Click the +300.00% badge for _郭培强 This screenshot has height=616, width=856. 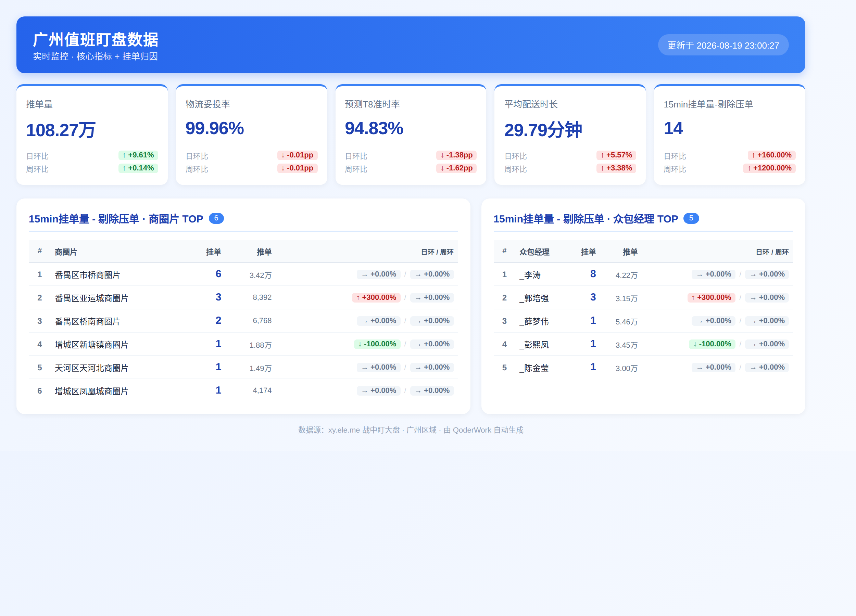point(711,298)
